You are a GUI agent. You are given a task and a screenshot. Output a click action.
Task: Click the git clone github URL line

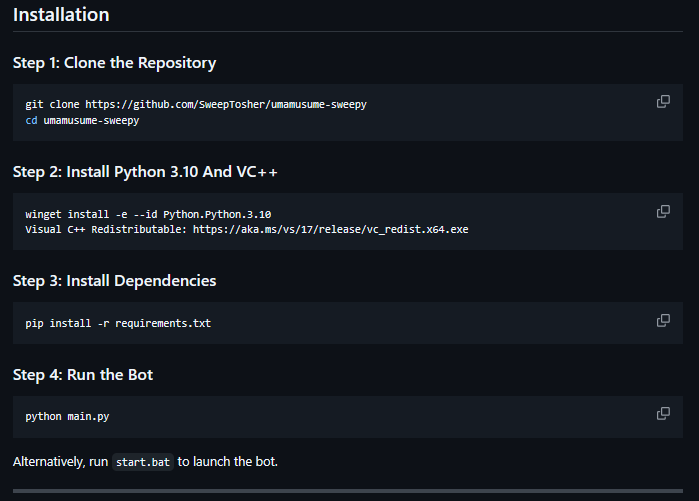[196, 104]
